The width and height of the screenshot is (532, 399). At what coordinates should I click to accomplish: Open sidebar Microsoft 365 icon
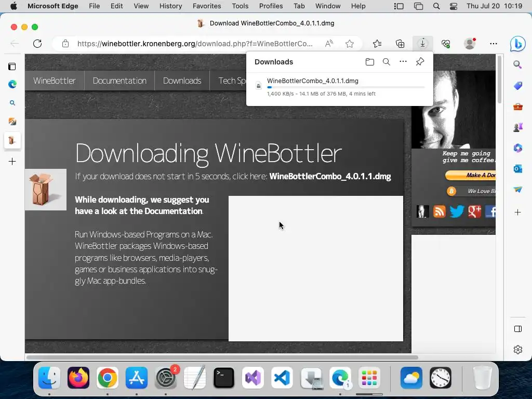tap(518, 148)
